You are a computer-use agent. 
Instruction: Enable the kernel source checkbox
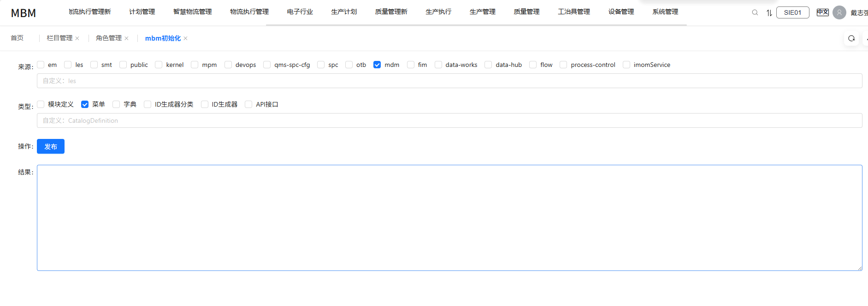click(x=159, y=65)
